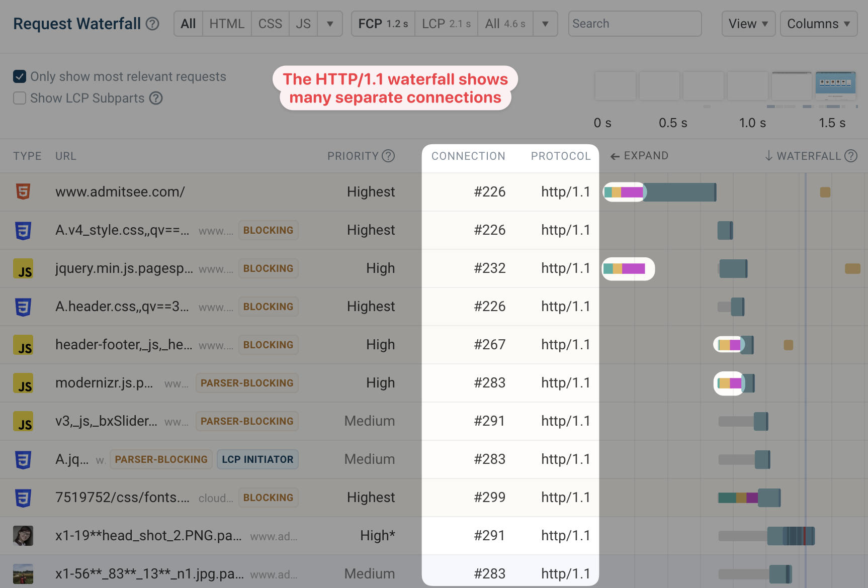Click connection #232 cell
This screenshot has height=588, width=868.
(x=490, y=268)
